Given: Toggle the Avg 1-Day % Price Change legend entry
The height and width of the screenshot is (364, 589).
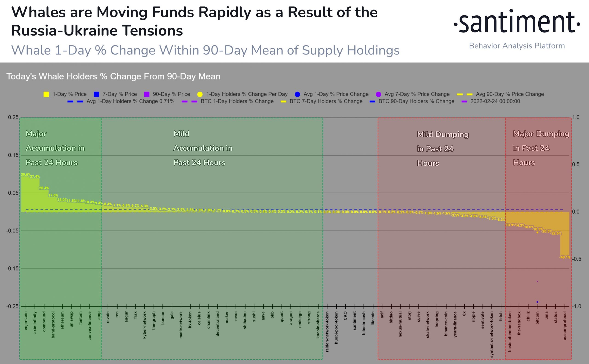Looking at the screenshot, I should pyautogui.click(x=332, y=94).
